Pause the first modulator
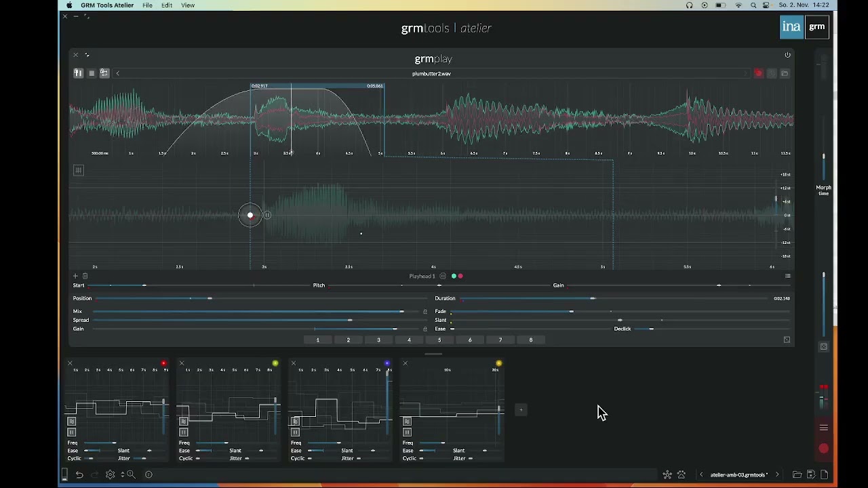The height and width of the screenshot is (488, 868). 71,432
